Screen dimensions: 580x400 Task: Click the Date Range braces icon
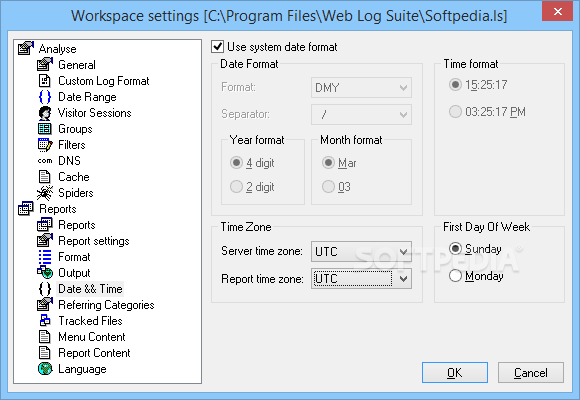pyautogui.click(x=45, y=97)
